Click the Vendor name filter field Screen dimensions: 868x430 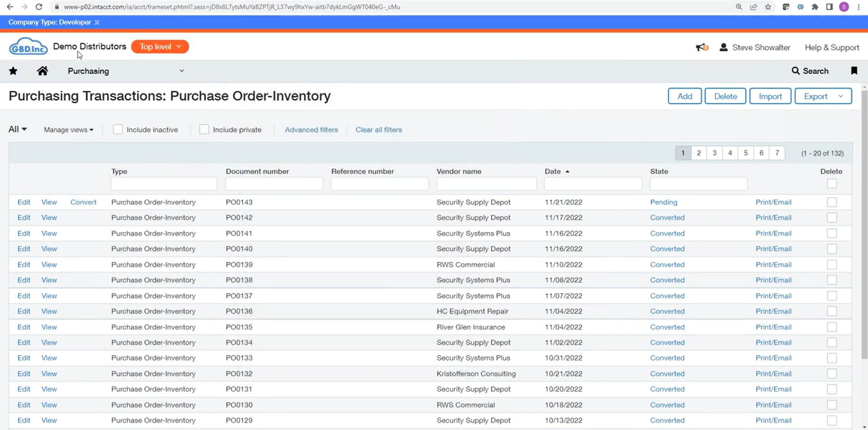click(486, 184)
